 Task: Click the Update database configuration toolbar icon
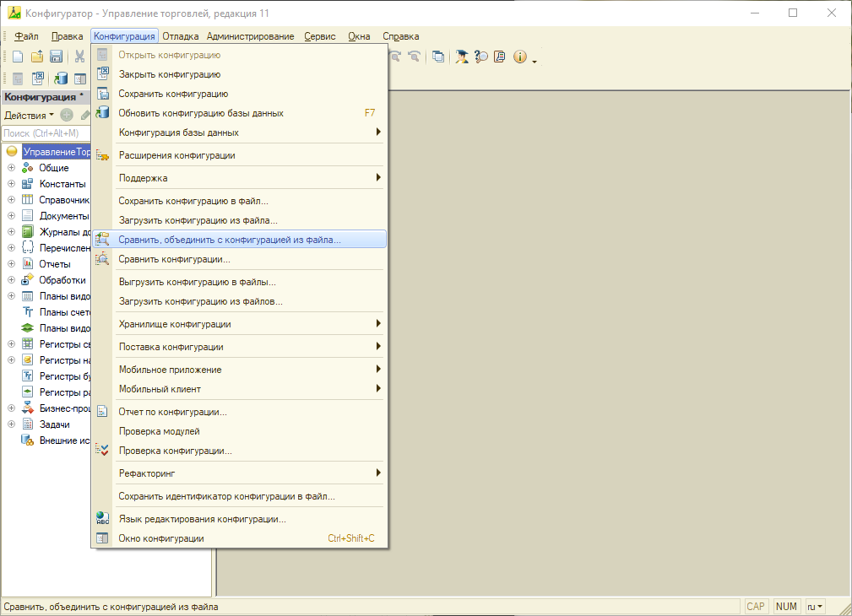(x=61, y=78)
